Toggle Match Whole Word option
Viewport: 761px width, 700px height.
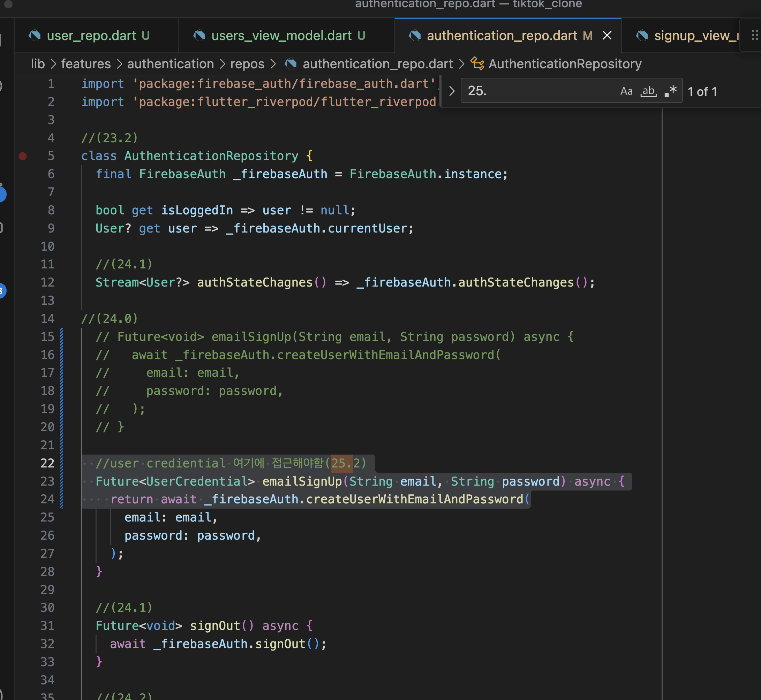[x=648, y=91]
